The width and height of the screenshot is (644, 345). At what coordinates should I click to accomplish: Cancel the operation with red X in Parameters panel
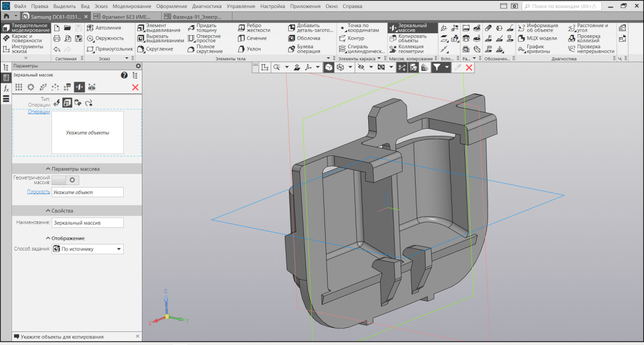click(x=135, y=87)
